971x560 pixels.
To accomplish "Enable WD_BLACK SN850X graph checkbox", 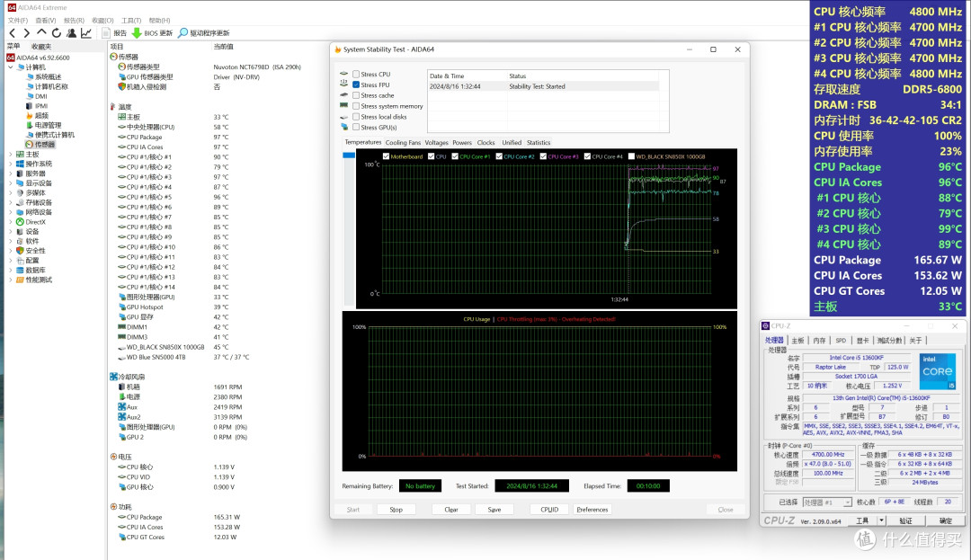I will (x=631, y=156).
